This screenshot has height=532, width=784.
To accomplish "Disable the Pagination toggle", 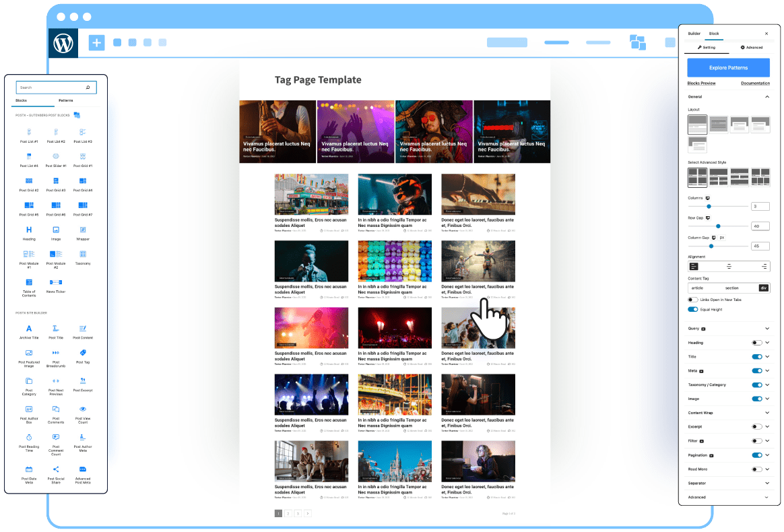I will point(757,455).
